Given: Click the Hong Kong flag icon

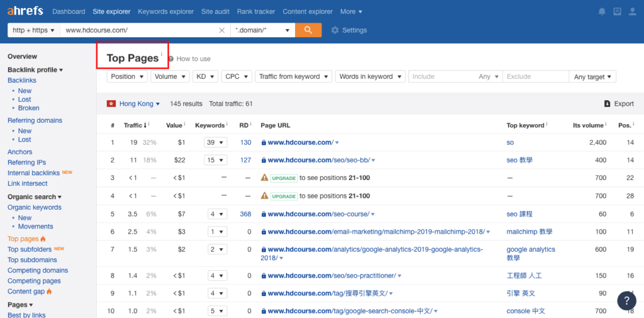Looking at the screenshot, I should click(x=111, y=104).
